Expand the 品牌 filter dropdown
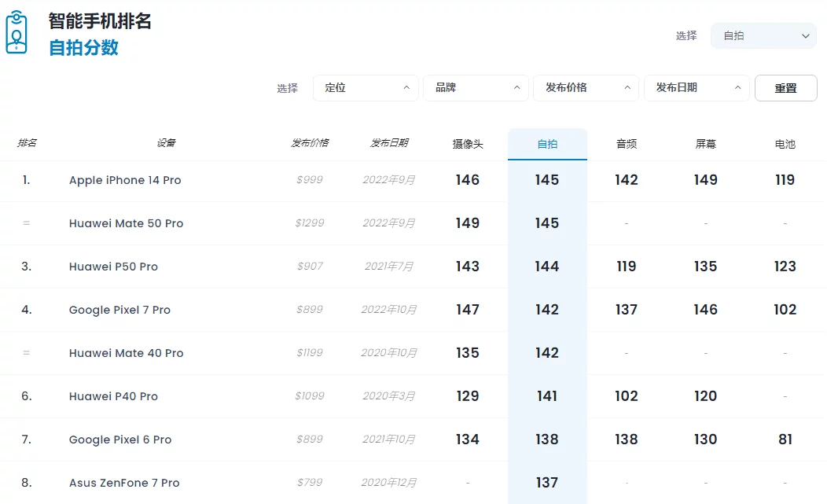Screen dimensions: 827x504 (476, 87)
